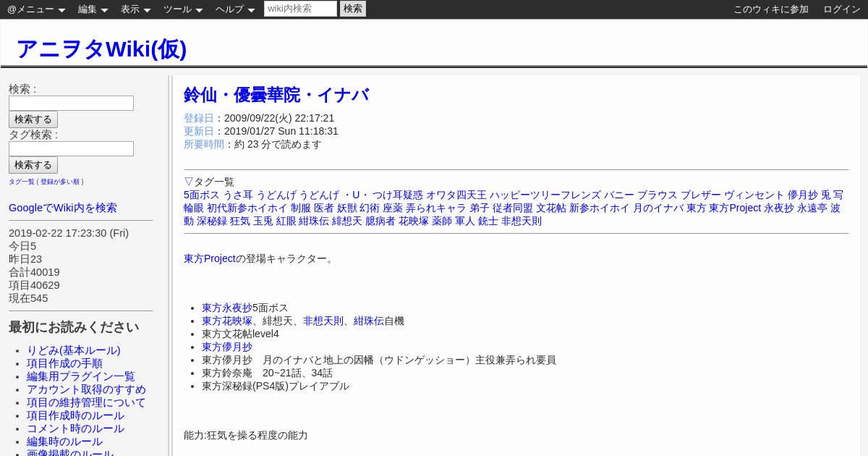Image resolution: width=868 pixels, height=456 pixels.
Task: Open the 軍人 tag
Action: (465, 221)
